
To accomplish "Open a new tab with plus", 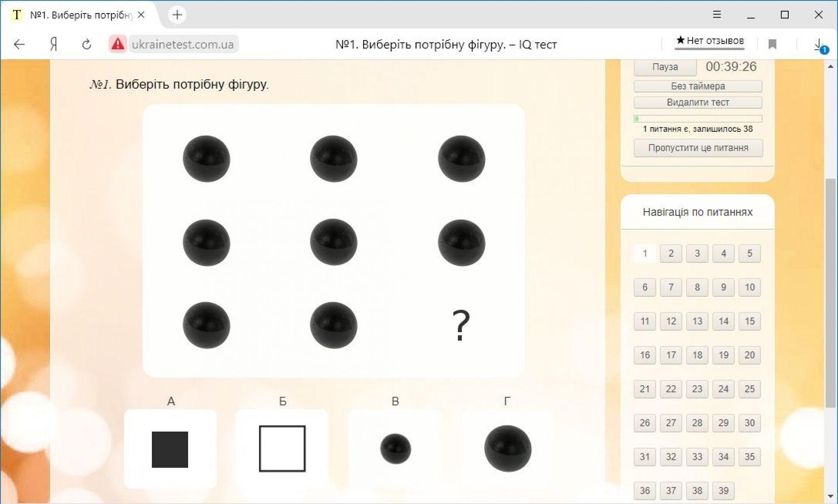I will (177, 15).
